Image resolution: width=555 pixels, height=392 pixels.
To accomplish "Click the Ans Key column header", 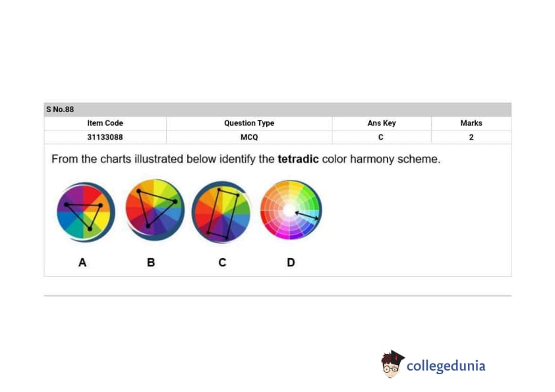I will (x=382, y=123).
